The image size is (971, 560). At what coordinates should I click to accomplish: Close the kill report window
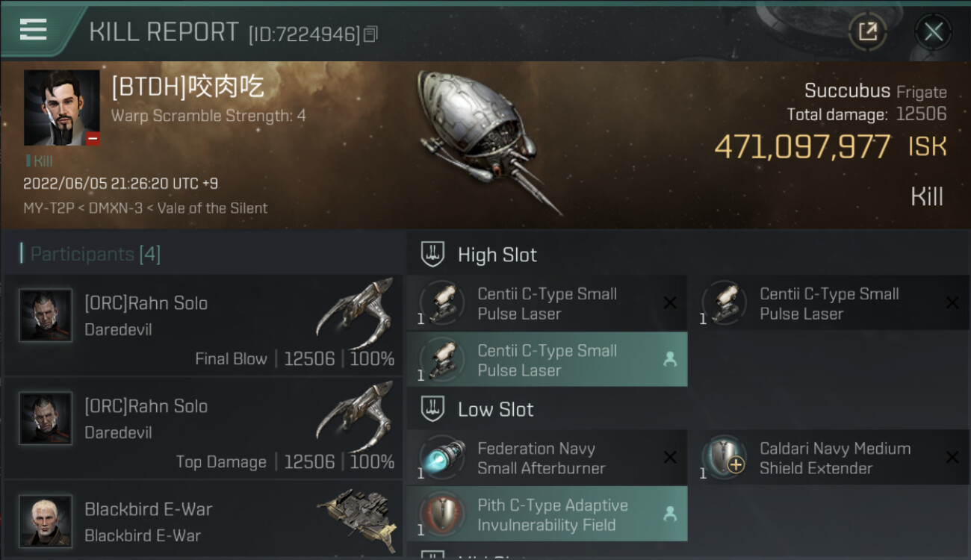pyautogui.click(x=933, y=31)
